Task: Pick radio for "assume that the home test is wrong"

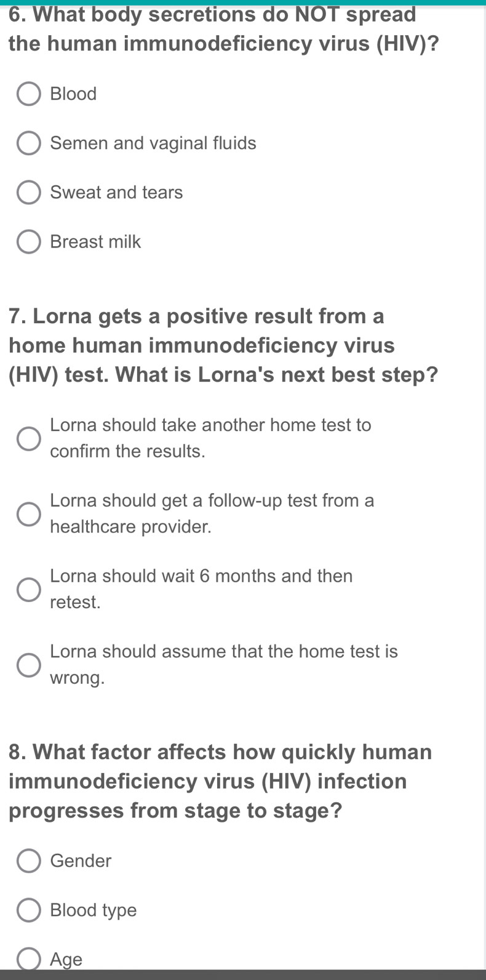Action: coord(28,665)
